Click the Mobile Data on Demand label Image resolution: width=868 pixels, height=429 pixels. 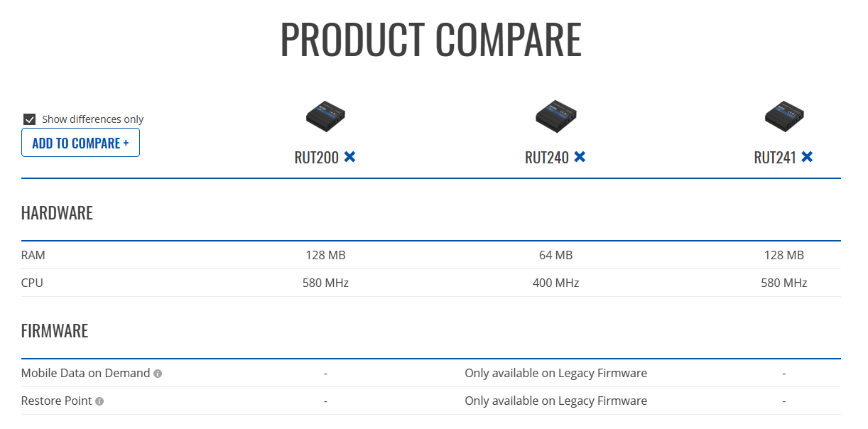(x=85, y=373)
